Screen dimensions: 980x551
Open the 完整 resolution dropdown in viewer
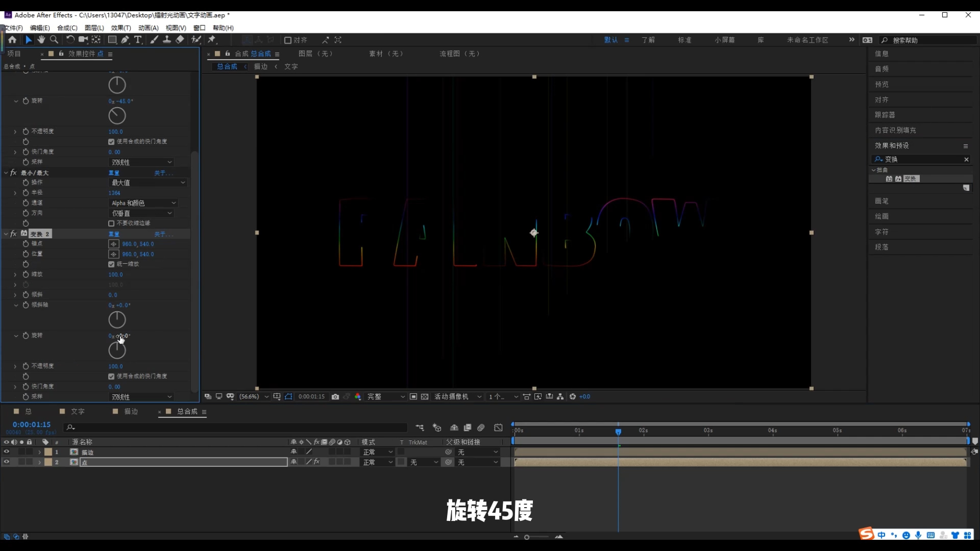click(385, 396)
